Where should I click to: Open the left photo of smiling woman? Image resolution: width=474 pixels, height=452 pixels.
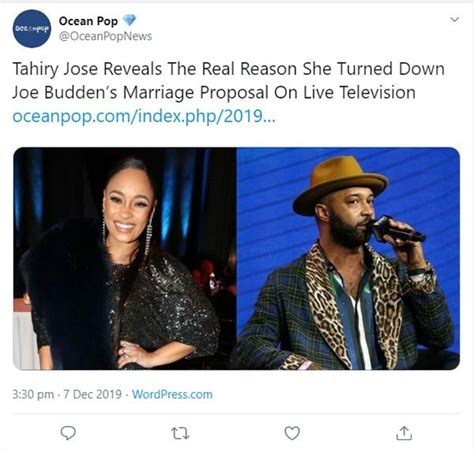coord(125,258)
